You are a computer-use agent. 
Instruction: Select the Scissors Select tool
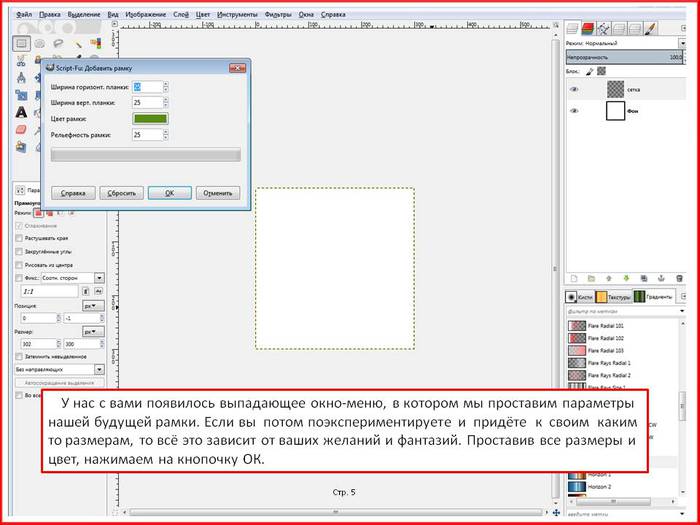pyautogui.click(x=21, y=59)
